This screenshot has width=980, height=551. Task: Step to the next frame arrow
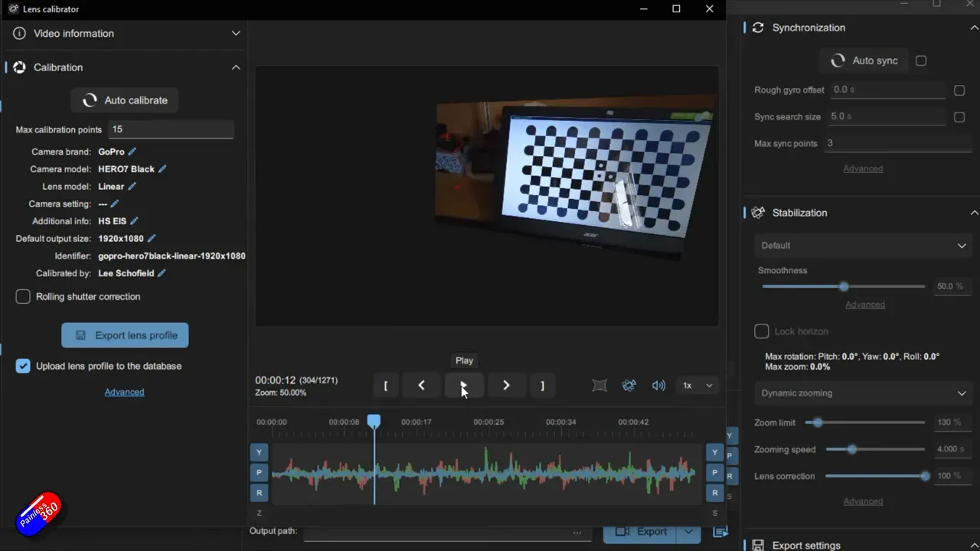coord(506,386)
